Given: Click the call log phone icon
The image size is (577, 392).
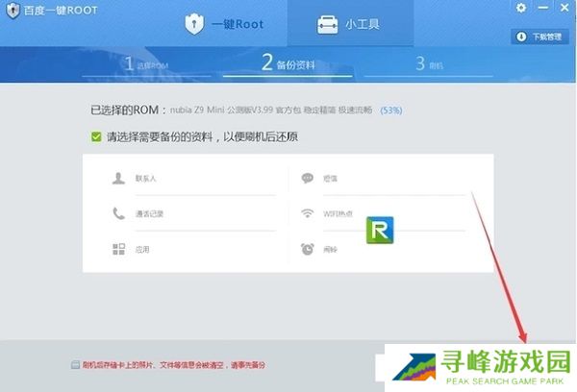Looking at the screenshot, I should [x=118, y=213].
